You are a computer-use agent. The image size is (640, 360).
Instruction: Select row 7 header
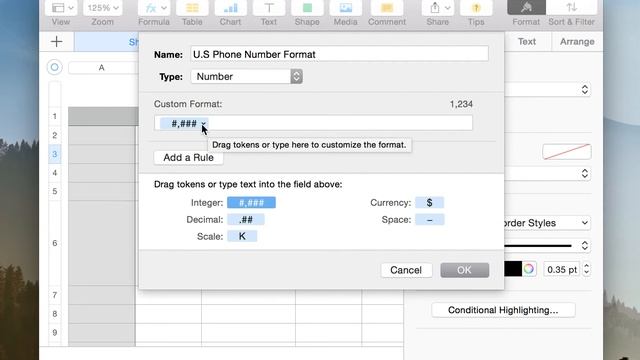(x=55, y=295)
